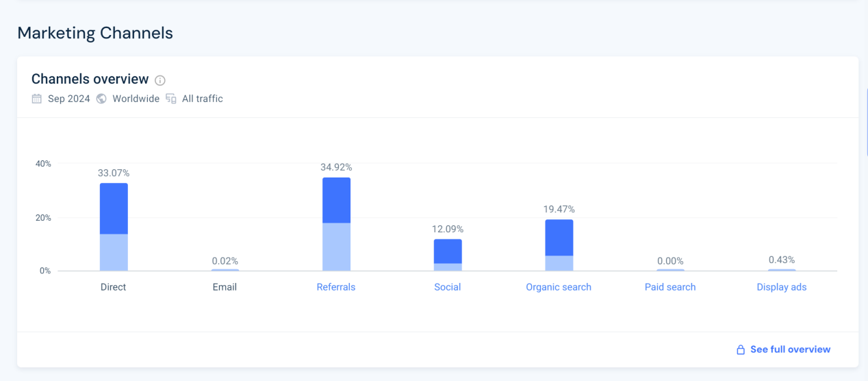Open the Referrals channel link
Image resolution: width=868 pixels, height=381 pixels.
pyautogui.click(x=336, y=287)
